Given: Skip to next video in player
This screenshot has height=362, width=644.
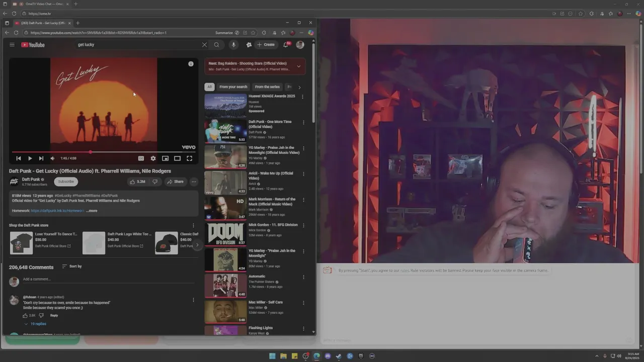Looking at the screenshot, I should tap(41, 158).
